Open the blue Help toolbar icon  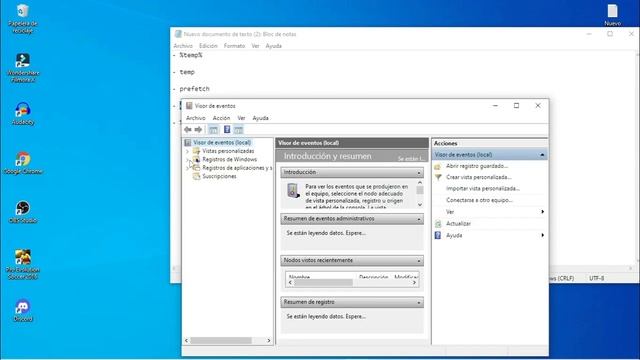(x=227, y=130)
